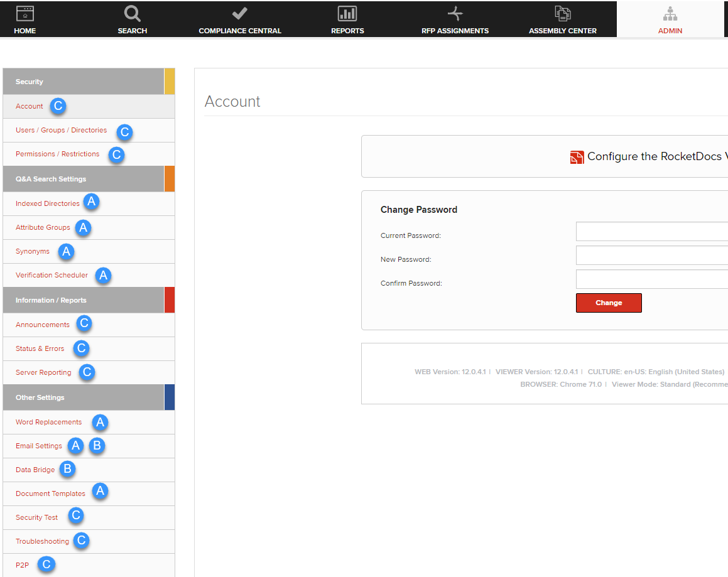Viewport: 728px width, 577px height.
Task: Open Email Settings page
Action: pos(39,446)
